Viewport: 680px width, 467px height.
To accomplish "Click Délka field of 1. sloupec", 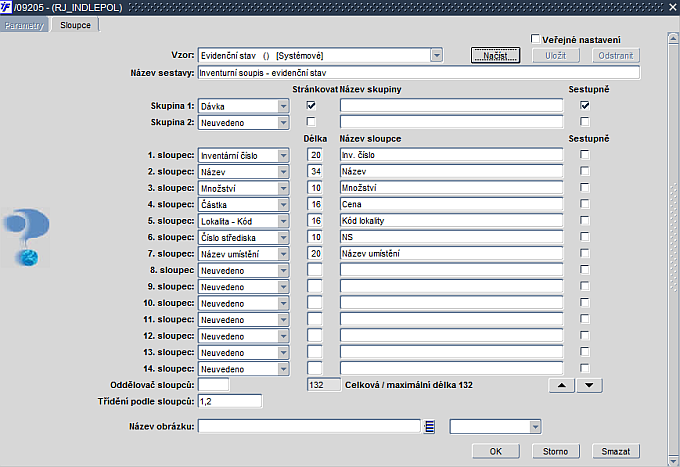I will (315, 155).
